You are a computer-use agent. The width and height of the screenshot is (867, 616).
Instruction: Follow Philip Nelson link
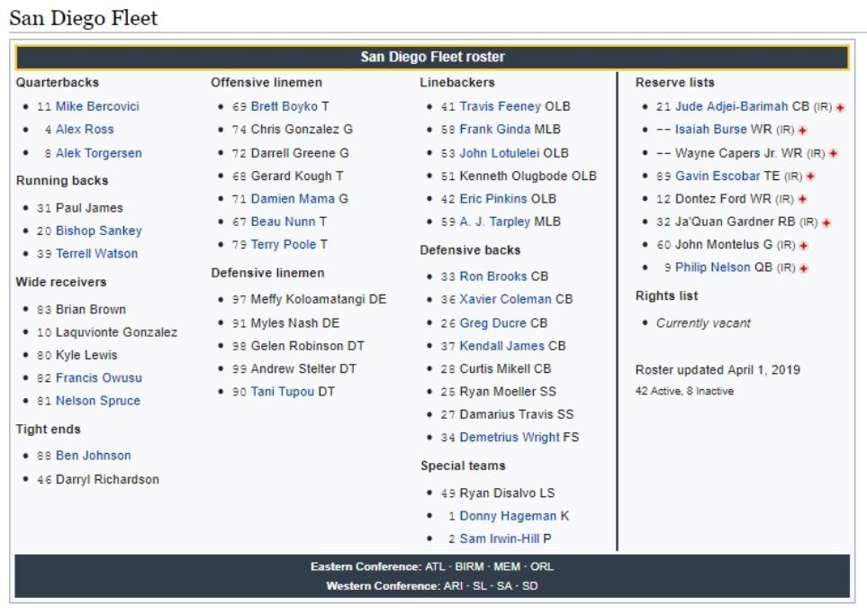click(713, 267)
